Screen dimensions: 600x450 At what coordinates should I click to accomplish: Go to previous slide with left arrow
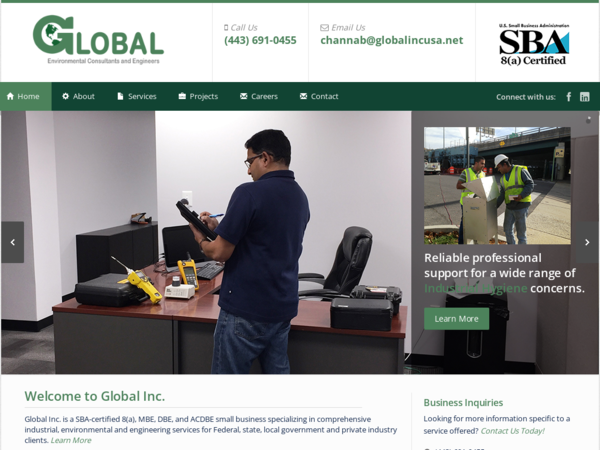(x=13, y=242)
